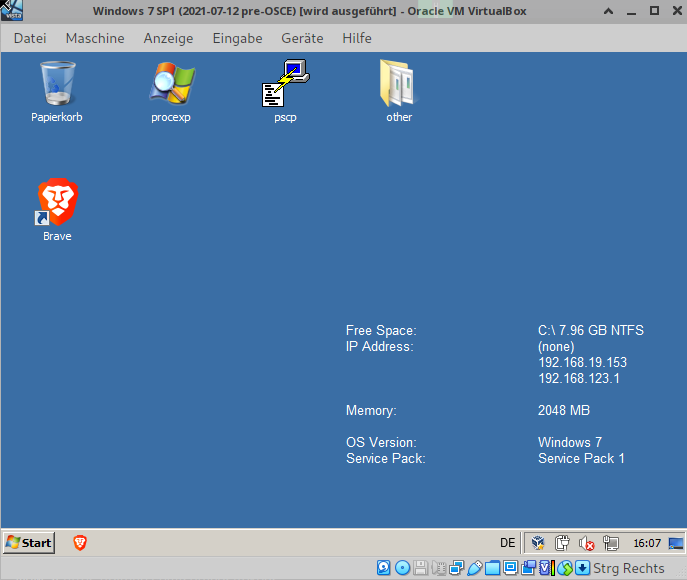Click the floppy disk status icon
The width and height of the screenshot is (687, 580).
(421, 568)
